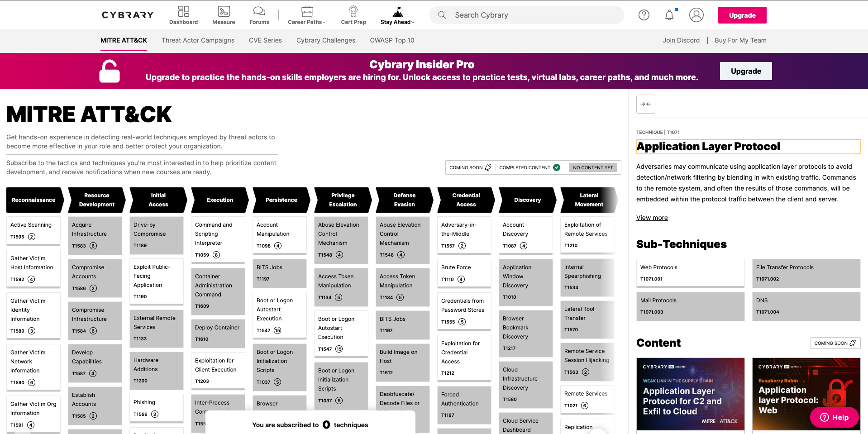Select Compromise Accounts T1586 technique

[95, 278]
